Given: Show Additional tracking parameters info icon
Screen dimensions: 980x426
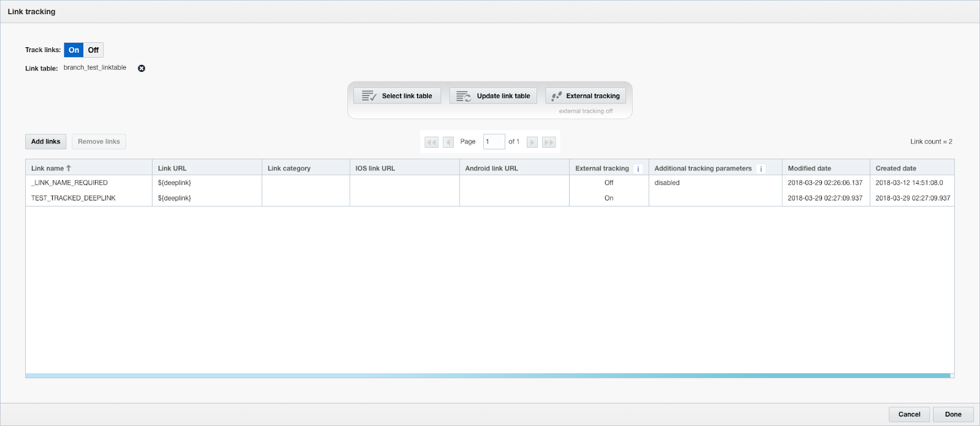Looking at the screenshot, I should 761,169.
